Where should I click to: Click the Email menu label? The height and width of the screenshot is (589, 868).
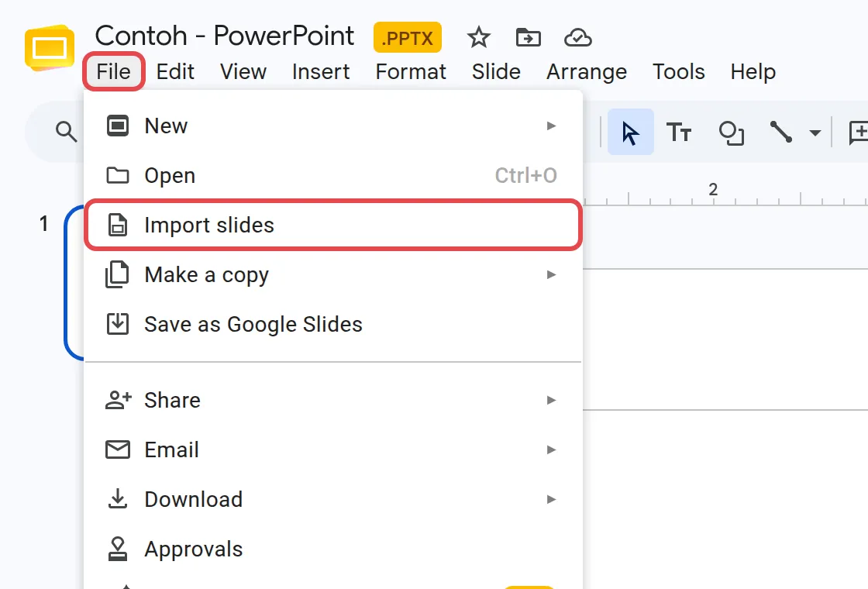(171, 449)
